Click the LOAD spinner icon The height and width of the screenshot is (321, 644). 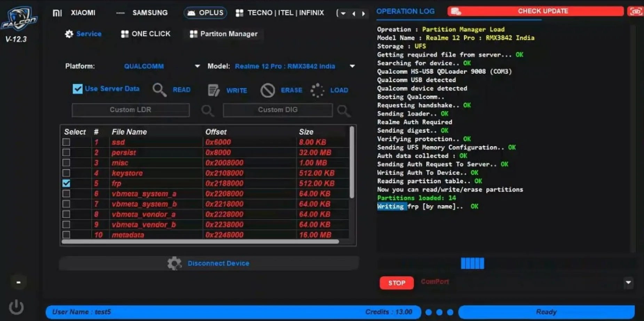point(317,90)
